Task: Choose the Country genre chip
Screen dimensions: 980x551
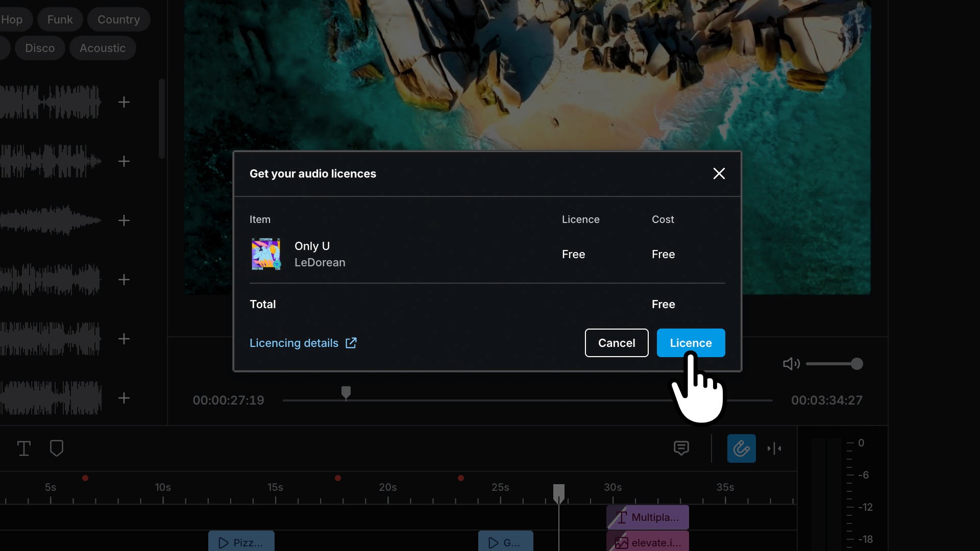Action: pos(118,19)
